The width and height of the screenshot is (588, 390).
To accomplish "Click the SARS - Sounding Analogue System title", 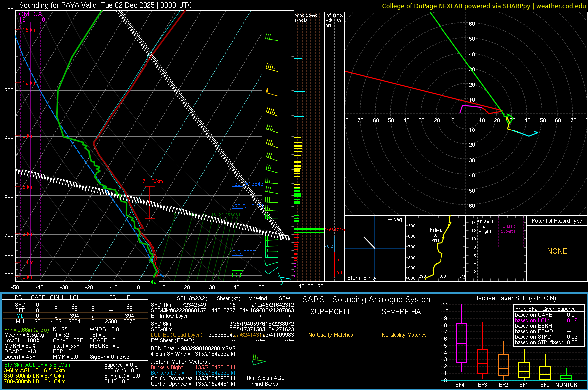I will (367, 299).
